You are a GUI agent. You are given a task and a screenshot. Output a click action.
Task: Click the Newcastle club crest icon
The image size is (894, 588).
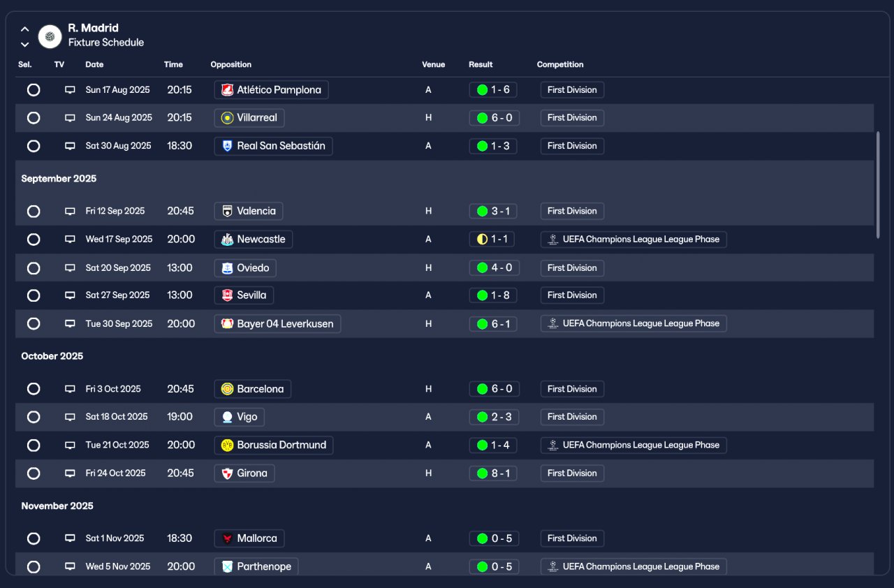(227, 240)
